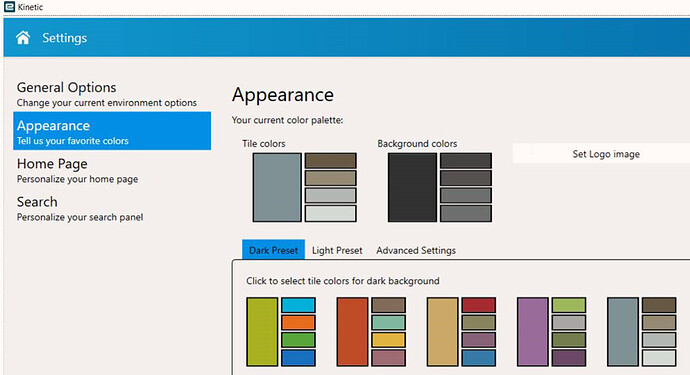Click the Home icon in header
Screen dimensions: 690x375
[23, 38]
